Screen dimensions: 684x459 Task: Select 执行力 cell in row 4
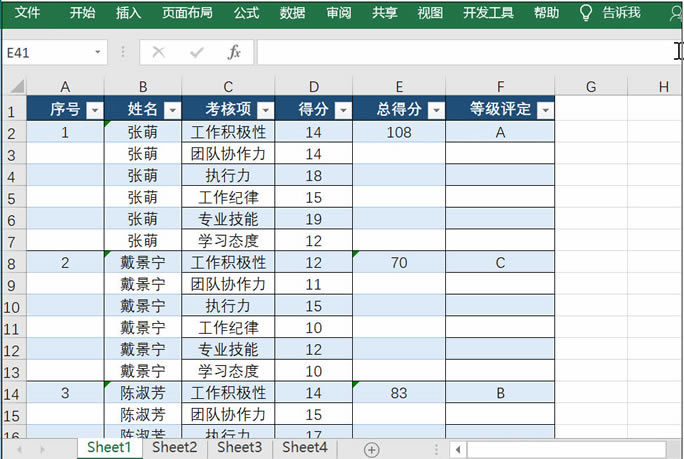228,175
